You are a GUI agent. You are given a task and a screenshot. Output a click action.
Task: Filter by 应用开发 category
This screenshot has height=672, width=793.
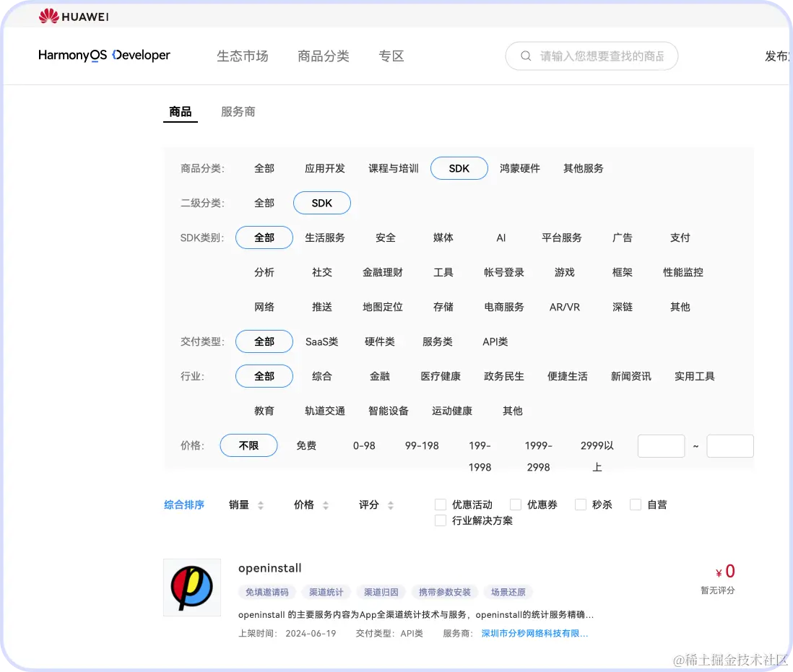click(x=325, y=168)
